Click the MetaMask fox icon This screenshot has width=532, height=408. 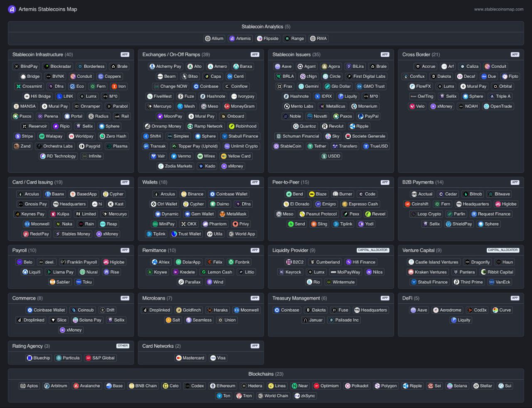click(222, 214)
